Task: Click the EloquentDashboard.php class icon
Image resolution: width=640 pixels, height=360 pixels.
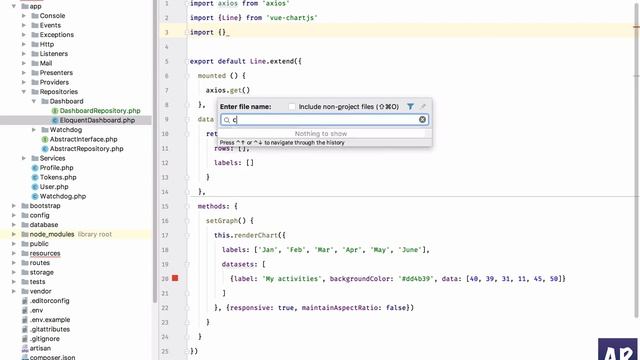Action: pos(55,120)
